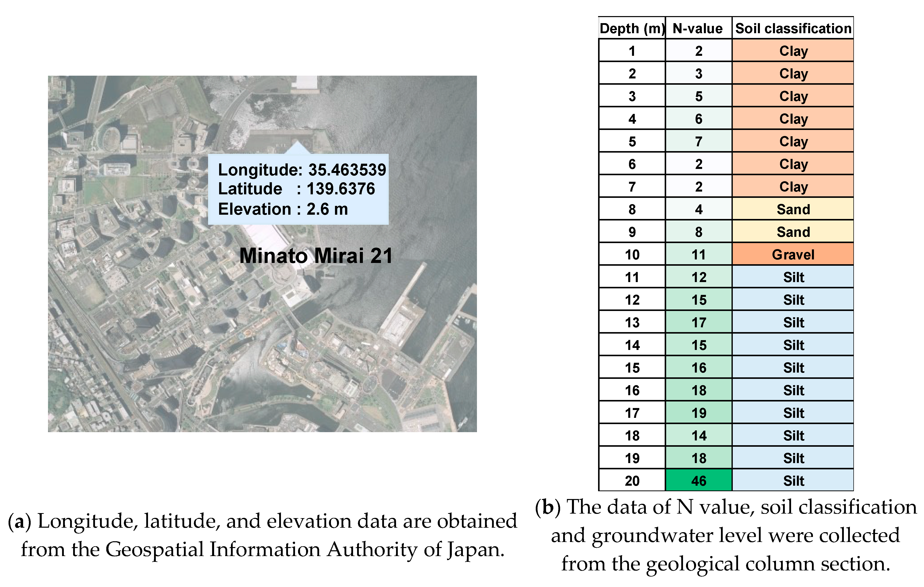
Task: Click the Clay cell at depth 7
Action: click(793, 187)
